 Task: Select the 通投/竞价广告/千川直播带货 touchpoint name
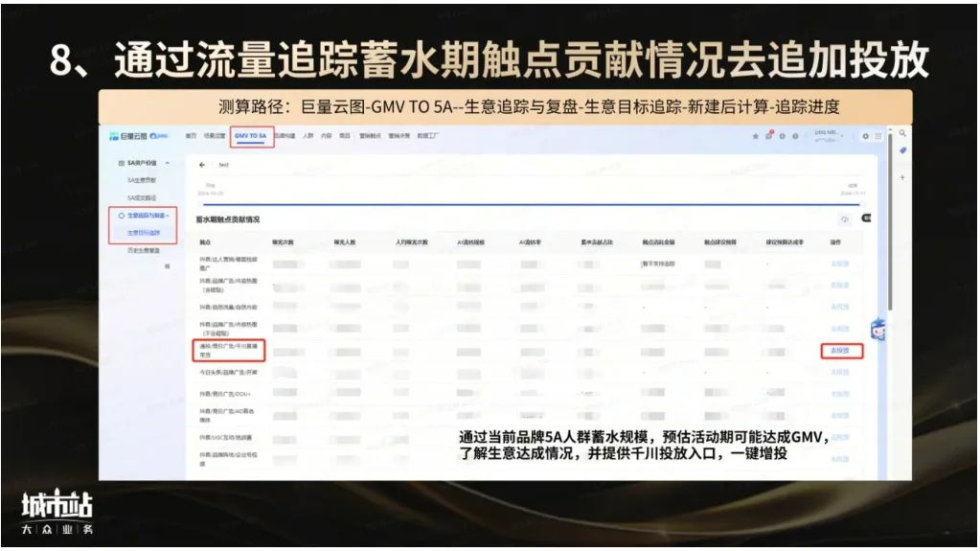228,350
